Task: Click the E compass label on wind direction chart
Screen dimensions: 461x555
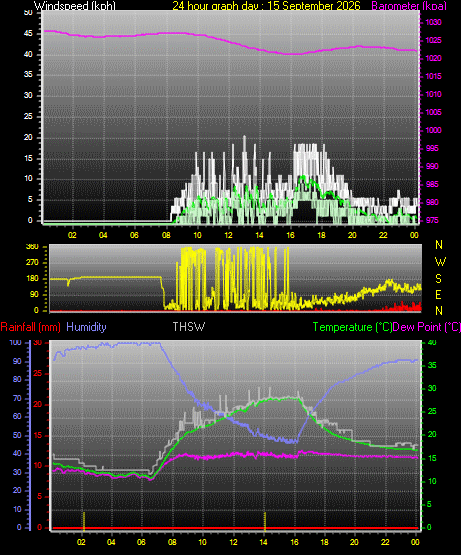Action: 438,294
